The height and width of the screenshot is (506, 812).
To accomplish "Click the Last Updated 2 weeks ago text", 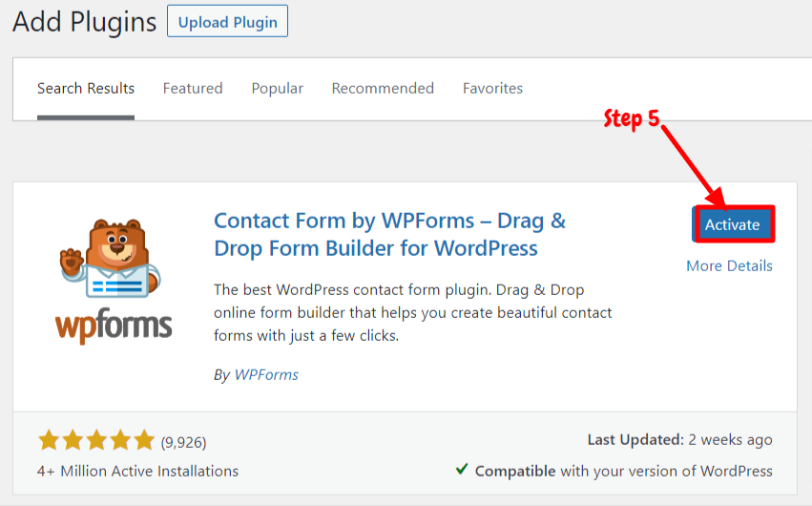I will click(x=679, y=440).
